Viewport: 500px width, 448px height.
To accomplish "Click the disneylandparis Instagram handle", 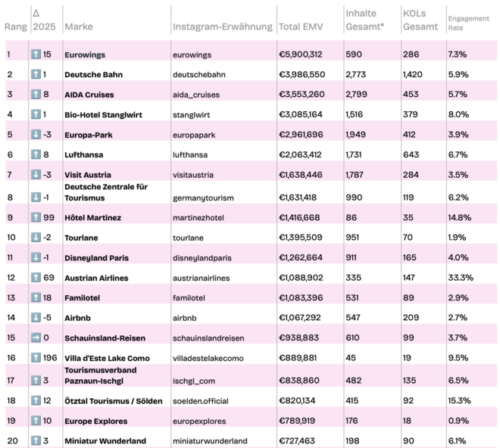I will pyautogui.click(x=202, y=258).
